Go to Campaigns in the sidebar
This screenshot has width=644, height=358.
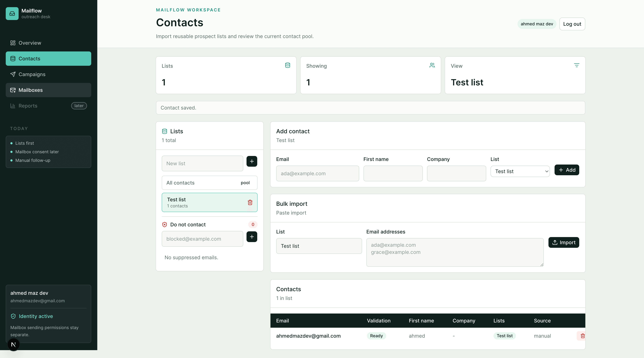[48, 74]
